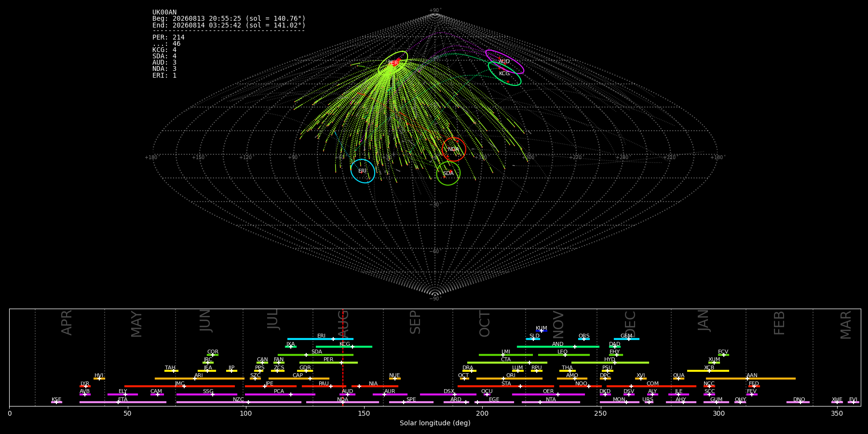Click the CAP orange shower bar
The width and height of the screenshot is (868, 434).
(x=299, y=379)
